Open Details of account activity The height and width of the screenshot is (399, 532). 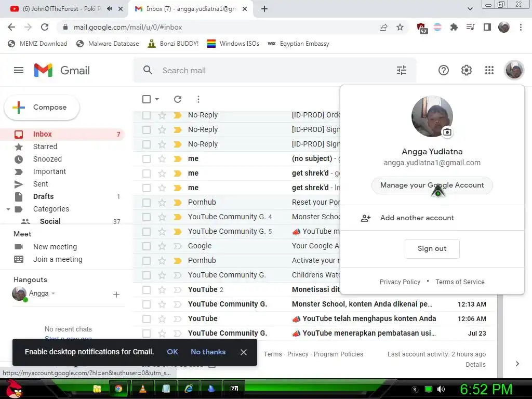(475, 365)
